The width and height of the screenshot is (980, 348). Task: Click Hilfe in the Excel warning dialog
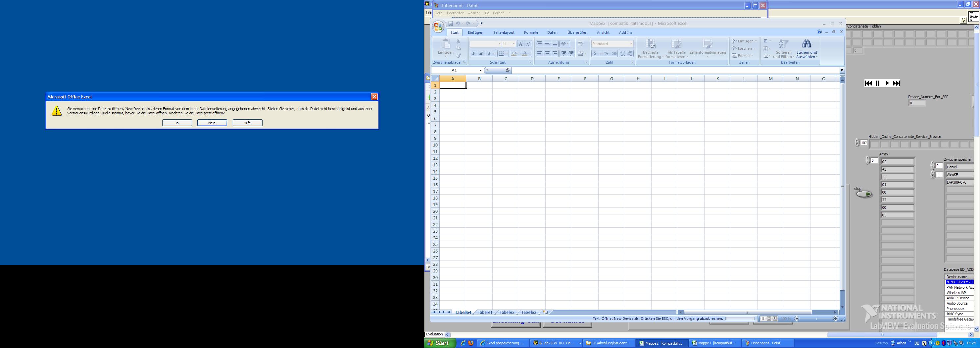(247, 123)
